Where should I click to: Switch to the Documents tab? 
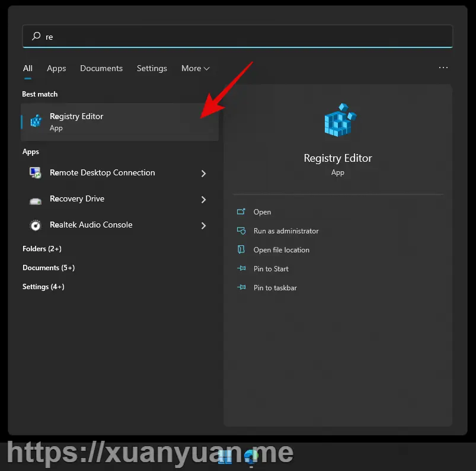[101, 69]
